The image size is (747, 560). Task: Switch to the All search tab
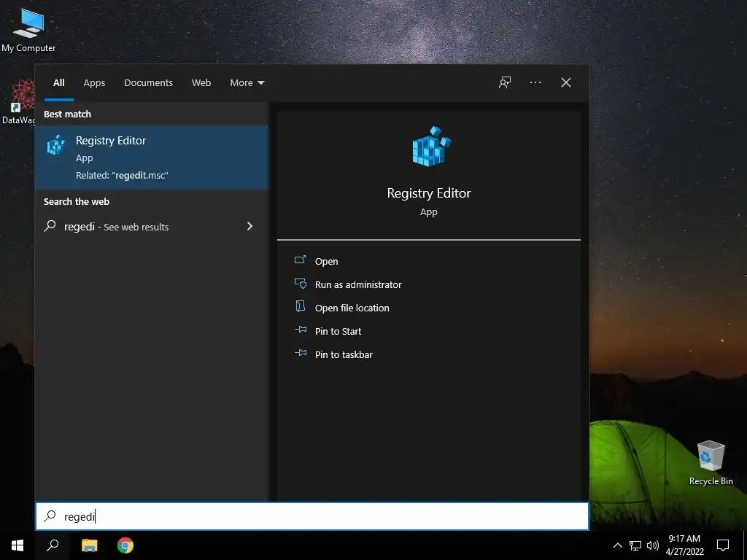58,83
